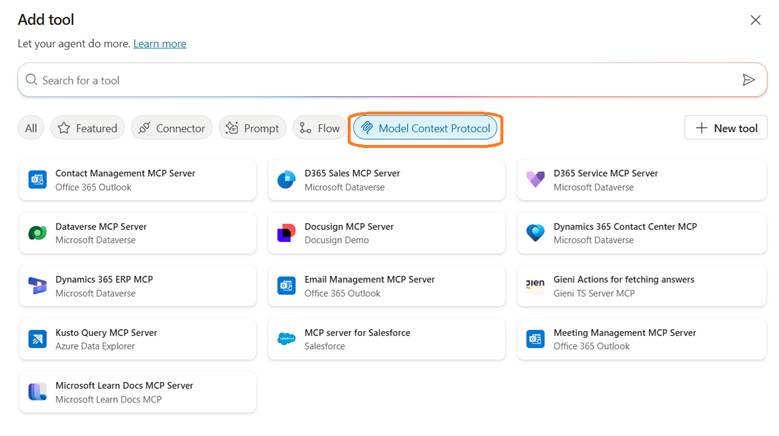Click the Gieni logo icon
The image size is (779, 436).
[x=535, y=284]
